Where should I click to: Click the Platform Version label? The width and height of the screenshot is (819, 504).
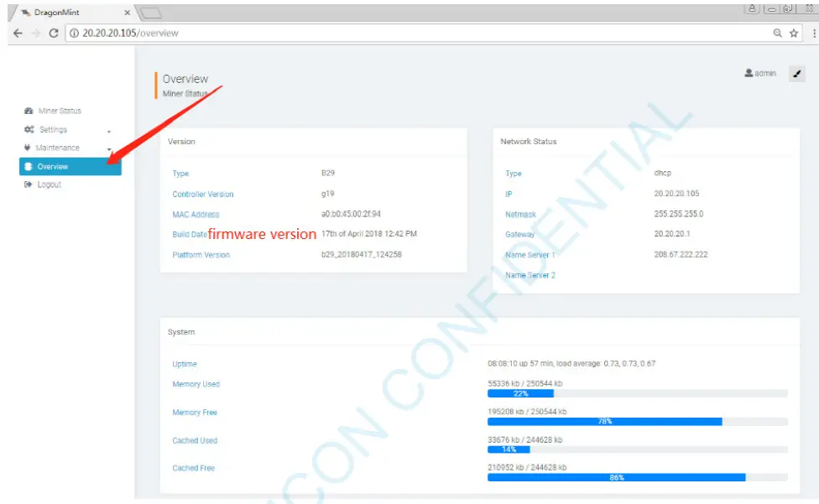click(201, 255)
